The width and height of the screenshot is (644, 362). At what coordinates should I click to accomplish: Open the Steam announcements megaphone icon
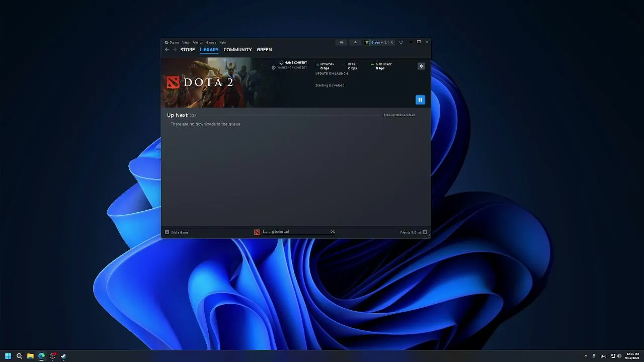pyautogui.click(x=341, y=42)
